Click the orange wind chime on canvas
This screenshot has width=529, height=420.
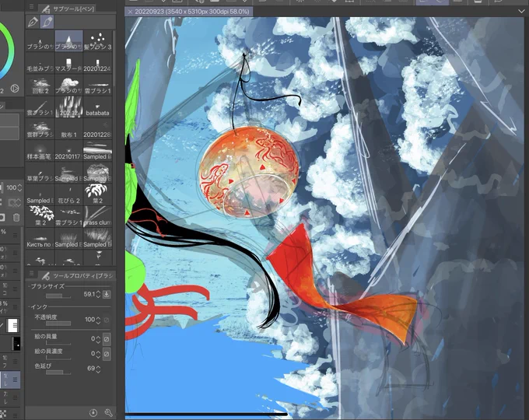pyautogui.click(x=249, y=172)
